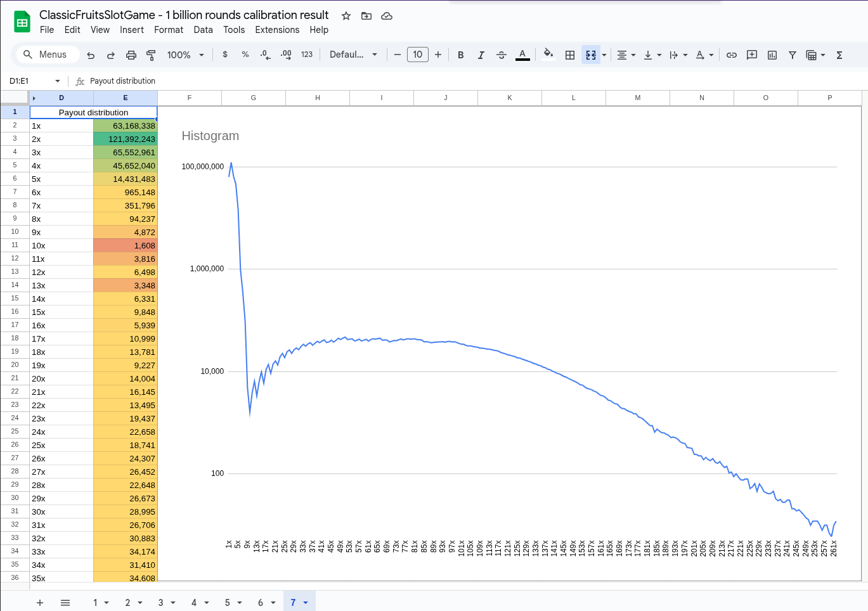The image size is (868, 611).
Task: Open the Help menu
Action: [x=319, y=30]
